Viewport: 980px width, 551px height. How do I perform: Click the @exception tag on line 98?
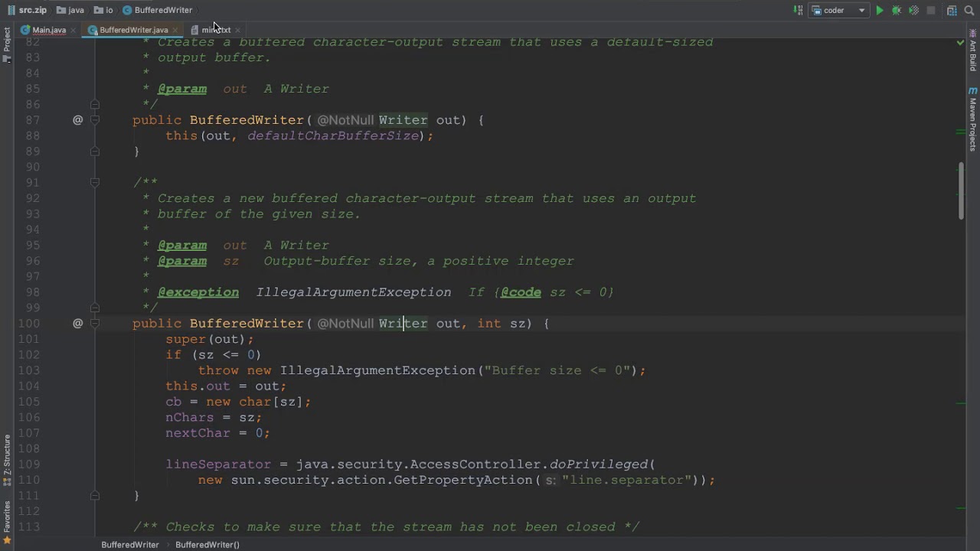tap(198, 292)
